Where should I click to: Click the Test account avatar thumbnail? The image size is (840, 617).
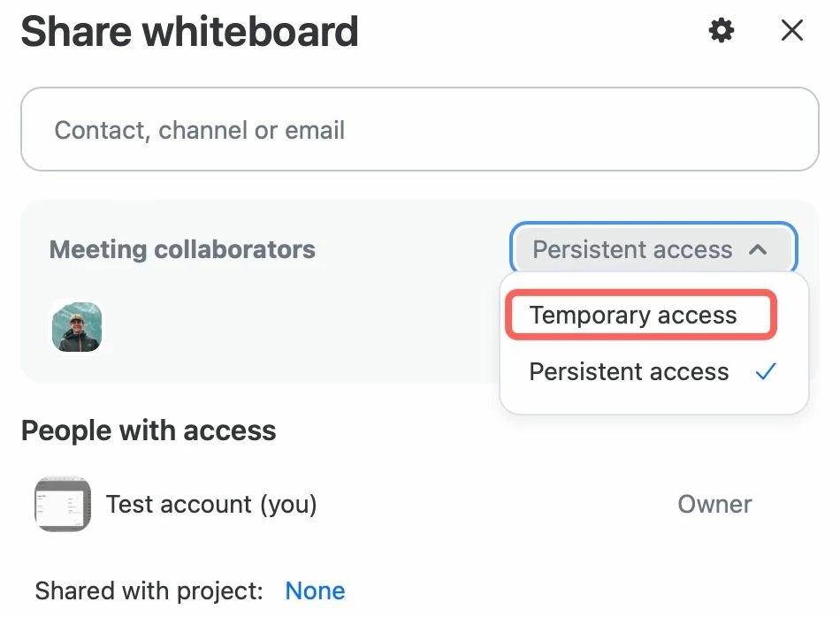click(62, 504)
